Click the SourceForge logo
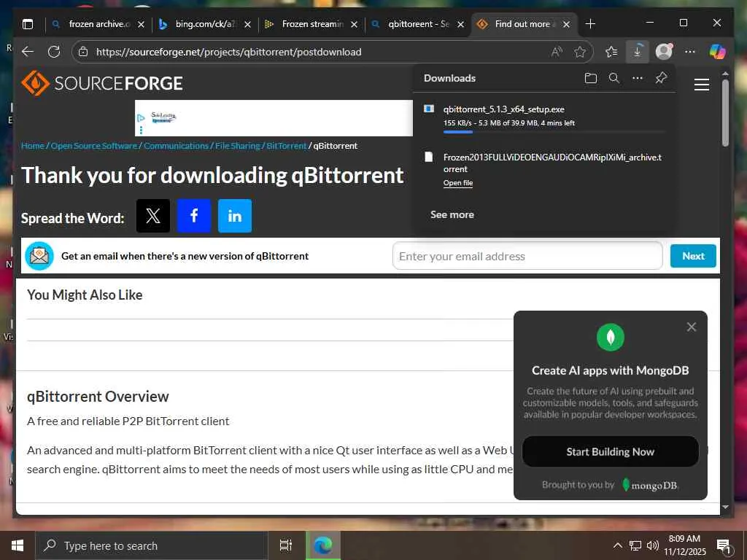This screenshot has width=747, height=560. [x=102, y=83]
